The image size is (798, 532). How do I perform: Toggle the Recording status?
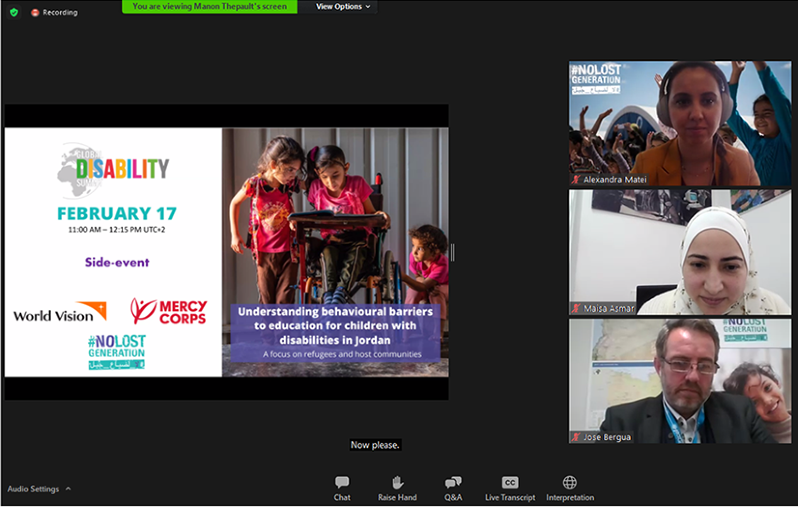tap(54, 12)
